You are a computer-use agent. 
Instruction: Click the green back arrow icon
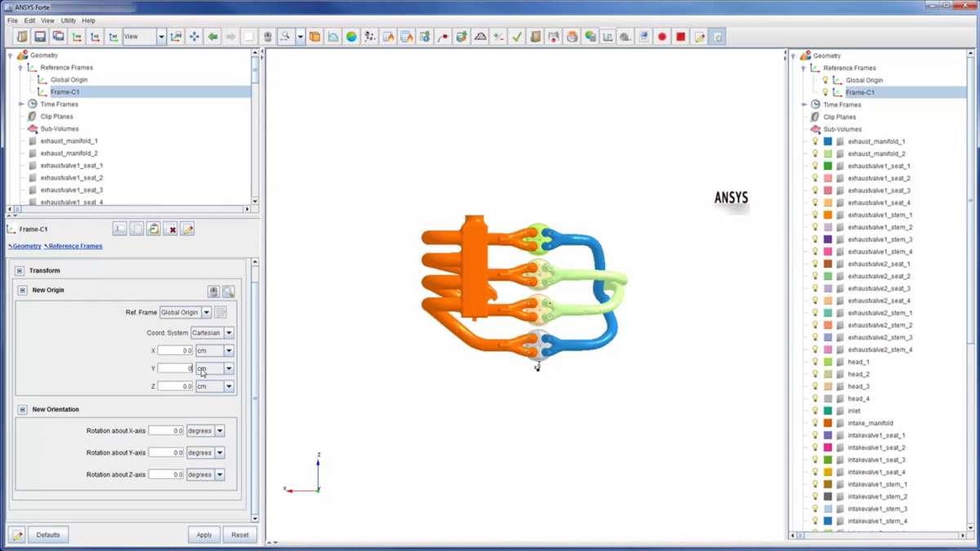[x=212, y=37]
